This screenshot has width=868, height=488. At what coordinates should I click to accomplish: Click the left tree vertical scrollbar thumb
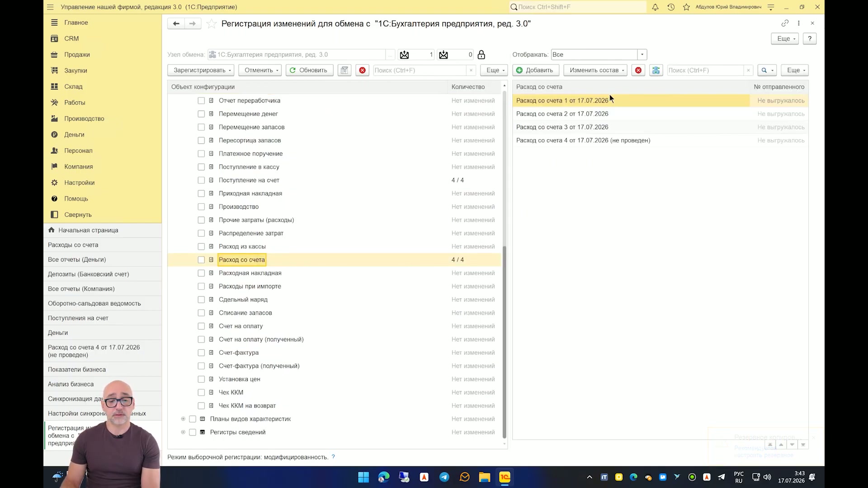[x=505, y=342]
